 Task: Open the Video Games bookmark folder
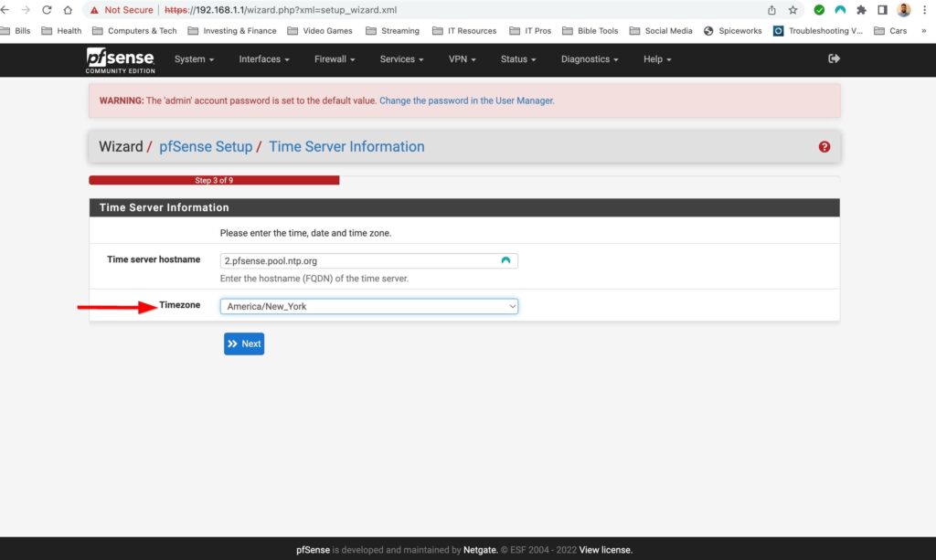click(x=320, y=31)
